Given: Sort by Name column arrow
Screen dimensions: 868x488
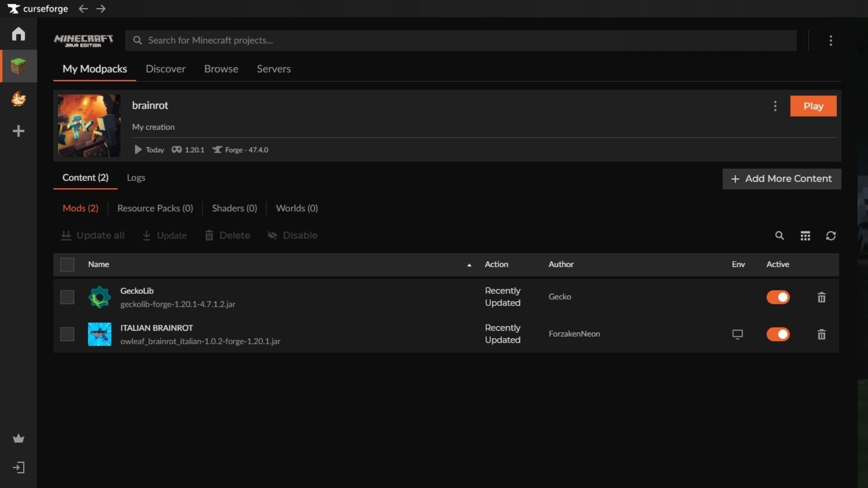Looking at the screenshot, I should (x=469, y=265).
